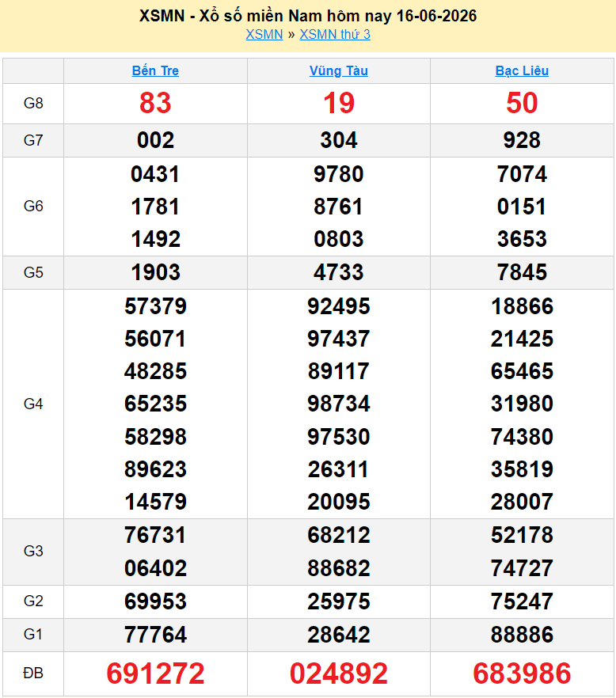Click the page title XSMN 16-06-2026

[x=308, y=16]
